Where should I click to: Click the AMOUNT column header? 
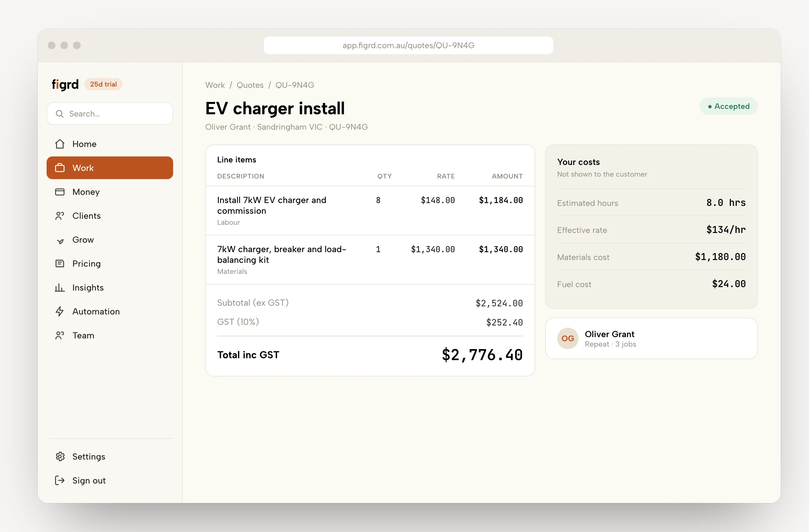(x=507, y=176)
